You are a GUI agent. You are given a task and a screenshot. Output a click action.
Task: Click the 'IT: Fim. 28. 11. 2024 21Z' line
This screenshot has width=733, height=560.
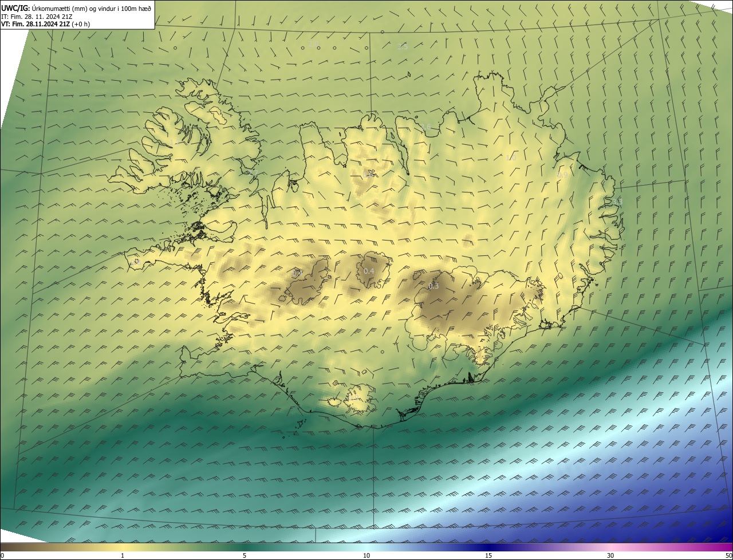tap(37, 16)
